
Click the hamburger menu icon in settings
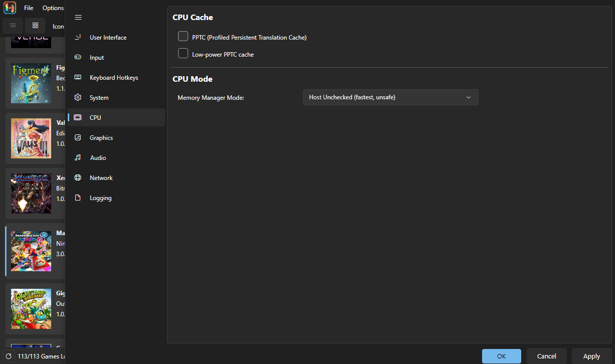tap(78, 18)
